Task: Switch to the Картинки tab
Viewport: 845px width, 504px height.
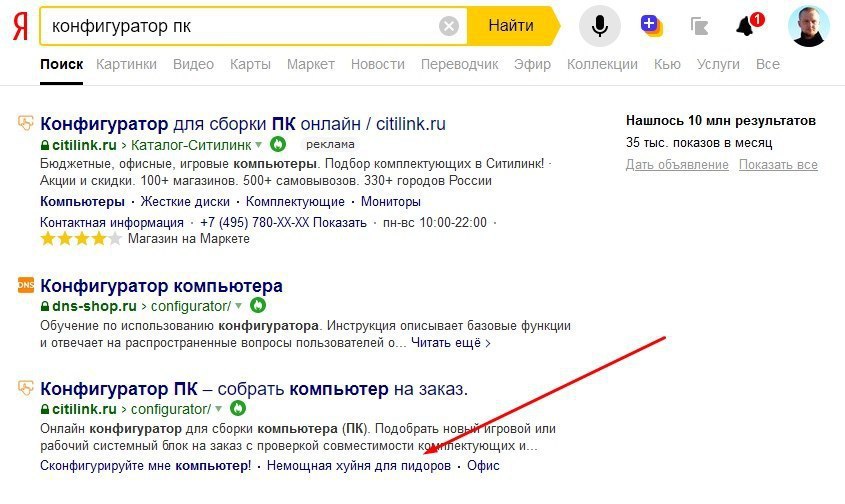Action: pyautogui.click(x=126, y=64)
